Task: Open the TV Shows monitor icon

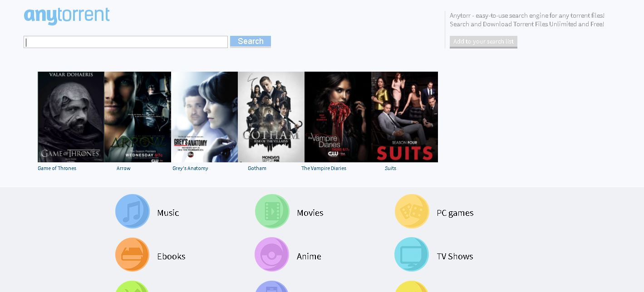Action: [412, 254]
